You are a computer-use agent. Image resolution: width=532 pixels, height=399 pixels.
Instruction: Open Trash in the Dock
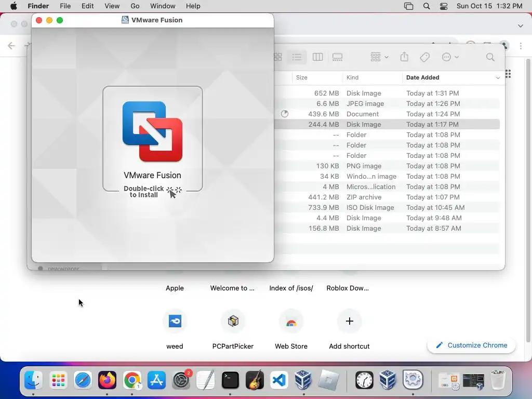[x=498, y=380]
